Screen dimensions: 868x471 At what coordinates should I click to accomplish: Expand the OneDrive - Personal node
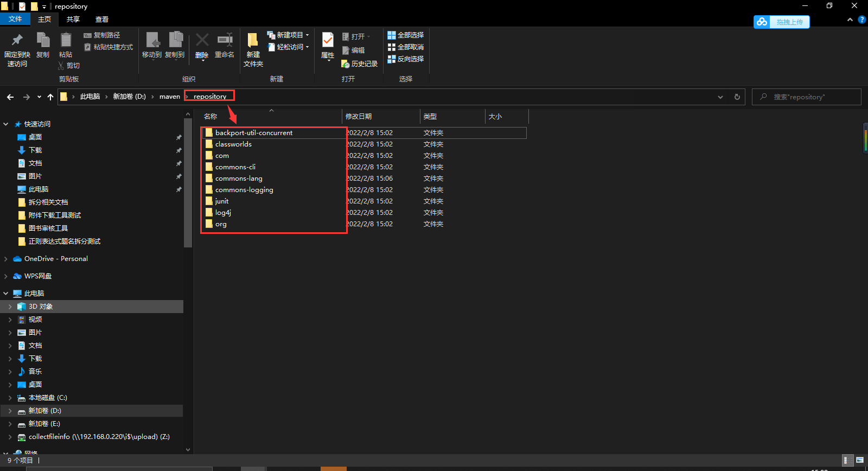(x=6, y=259)
